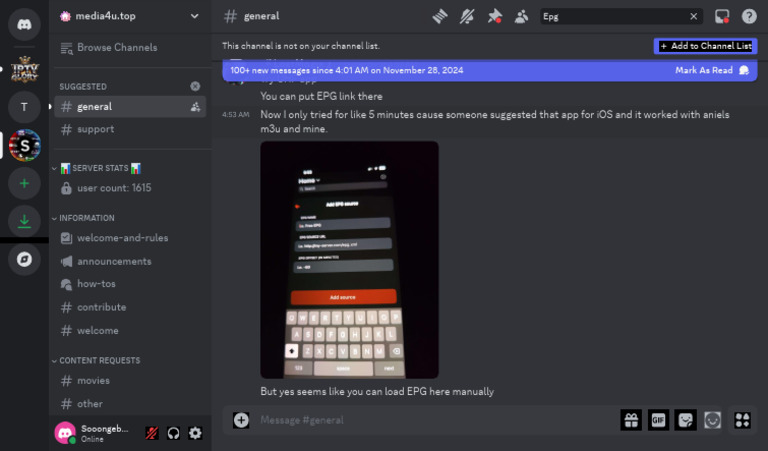Viewport: 768px width, 451px height.
Task: Click Add to Channel List button
Action: (705, 46)
